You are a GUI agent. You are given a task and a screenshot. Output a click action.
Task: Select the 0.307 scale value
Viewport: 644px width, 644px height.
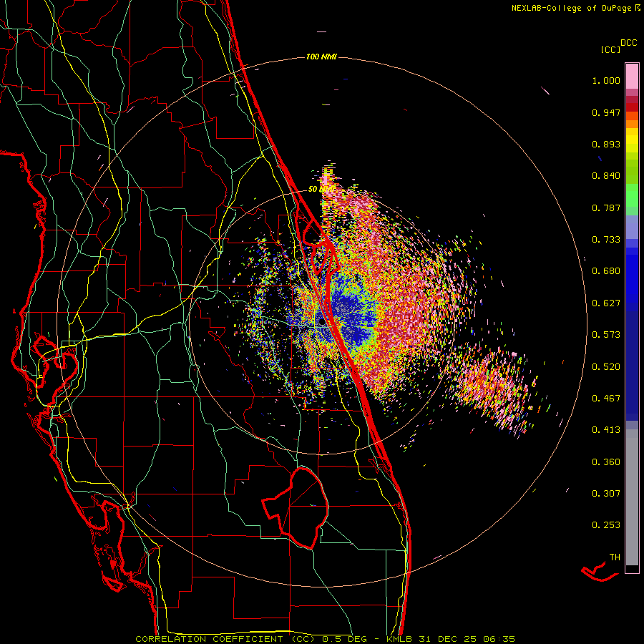tap(606, 494)
